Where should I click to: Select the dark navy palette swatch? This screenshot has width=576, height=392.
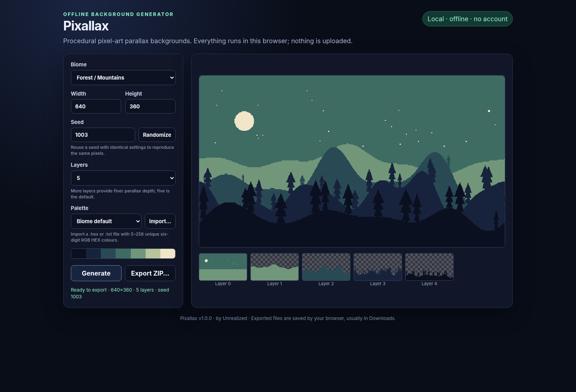tap(93, 254)
